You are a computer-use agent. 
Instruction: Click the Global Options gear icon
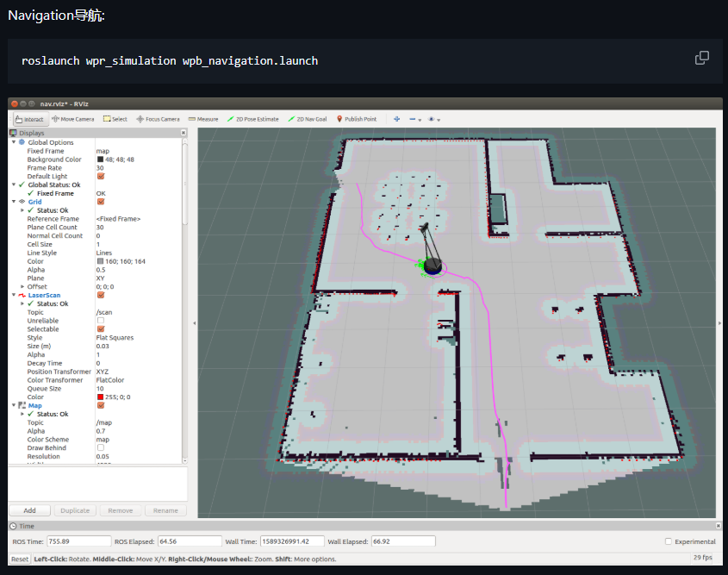pyautogui.click(x=22, y=142)
